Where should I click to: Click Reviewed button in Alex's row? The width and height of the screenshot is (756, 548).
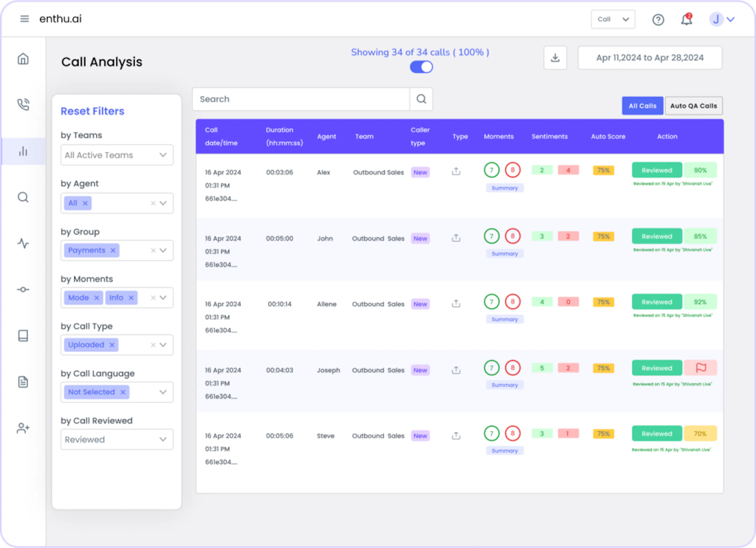657,170
